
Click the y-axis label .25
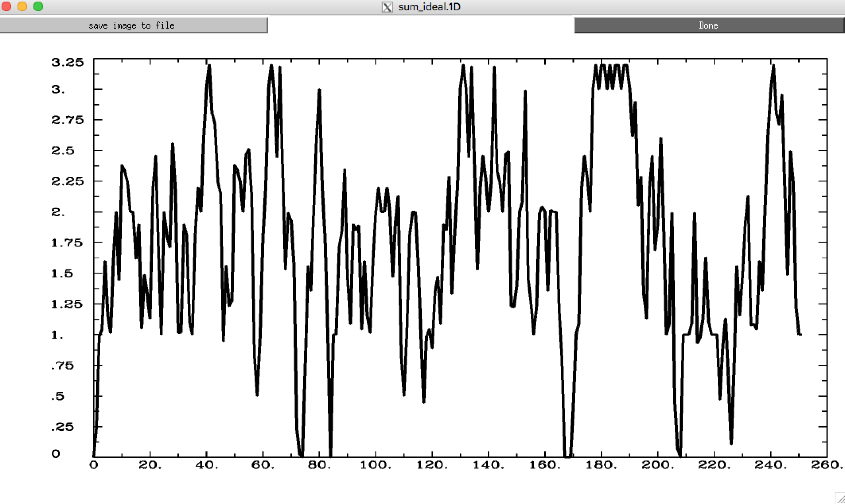[62, 427]
